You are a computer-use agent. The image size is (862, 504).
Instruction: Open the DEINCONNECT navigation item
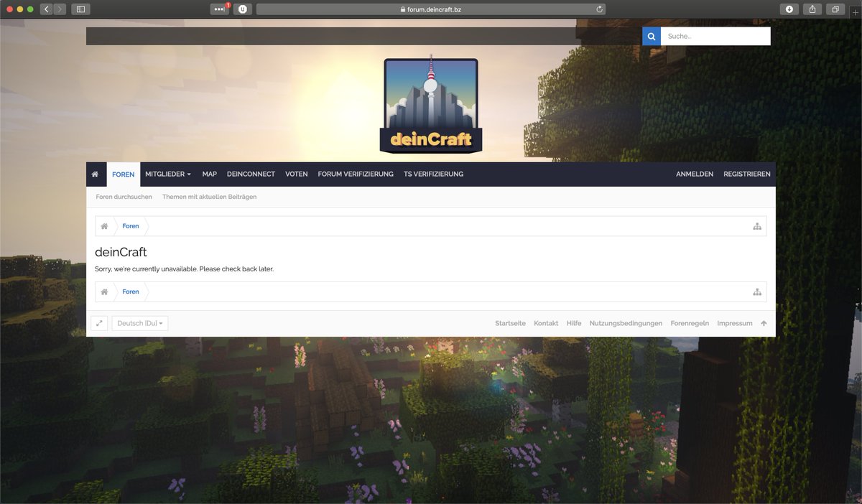point(251,174)
